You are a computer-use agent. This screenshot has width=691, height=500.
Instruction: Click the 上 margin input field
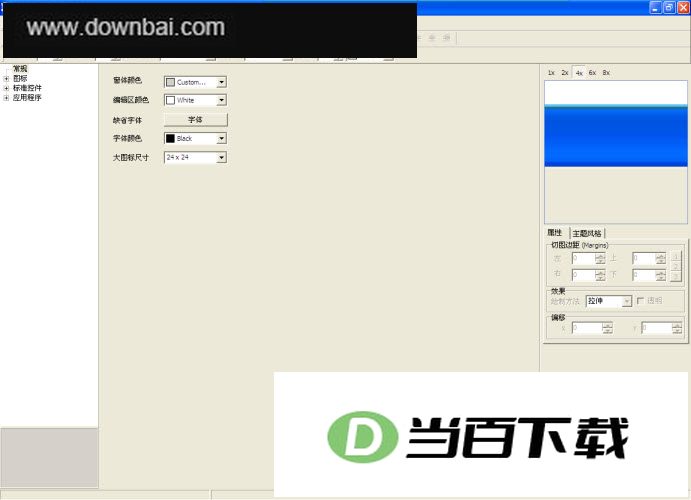[644, 259]
